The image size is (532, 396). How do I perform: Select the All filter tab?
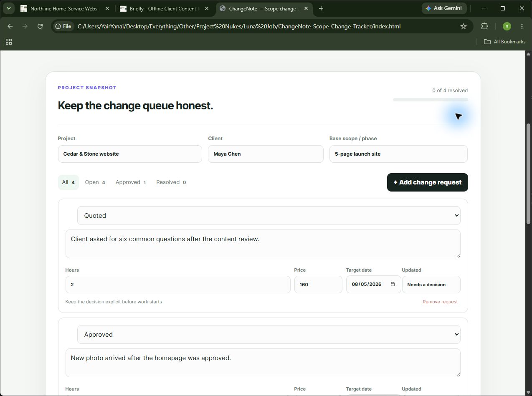[x=68, y=182]
